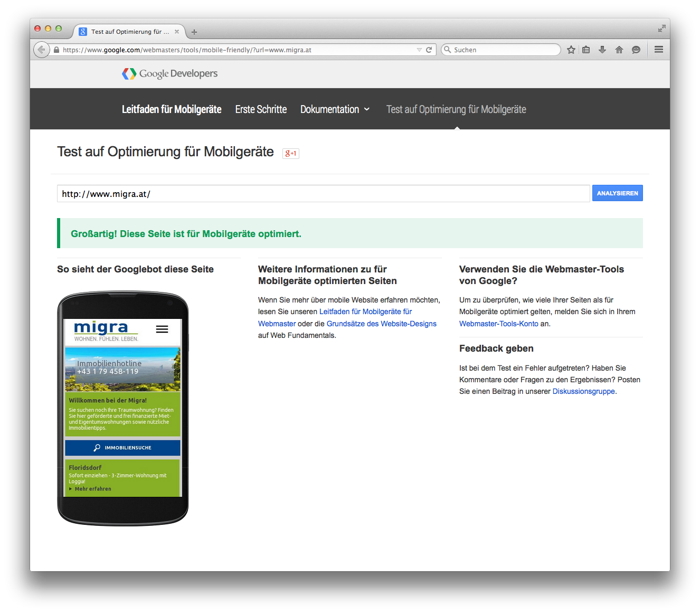Bookmark this page with the star icon
Viewport: 700px width, 613px height.
point(571,49)
